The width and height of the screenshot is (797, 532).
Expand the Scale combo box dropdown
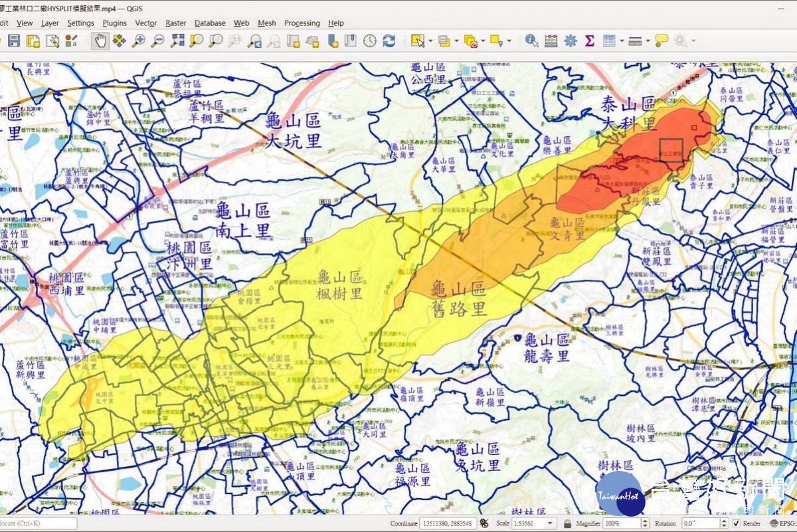pyautogui.click(x=550, y=523)
